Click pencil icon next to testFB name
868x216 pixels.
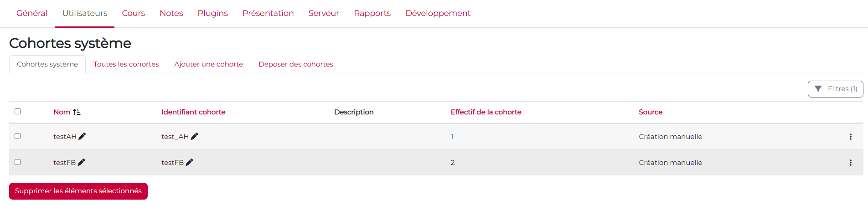point(81,162)
